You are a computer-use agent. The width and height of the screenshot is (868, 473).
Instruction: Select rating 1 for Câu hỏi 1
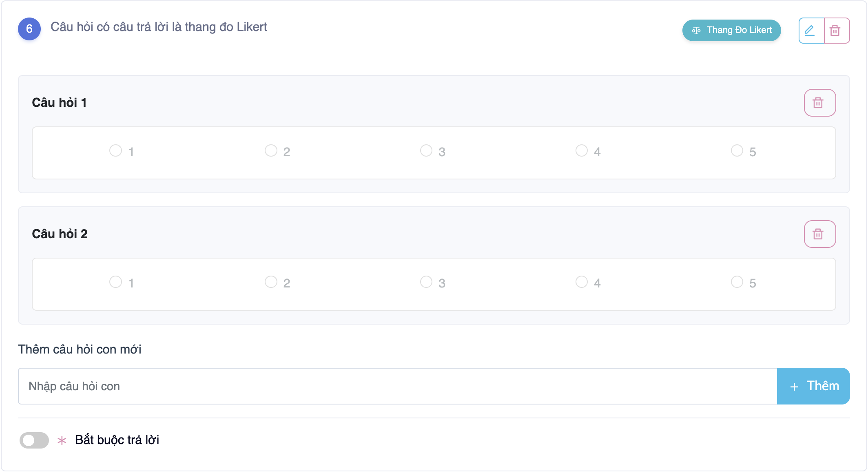coord(116,150)
